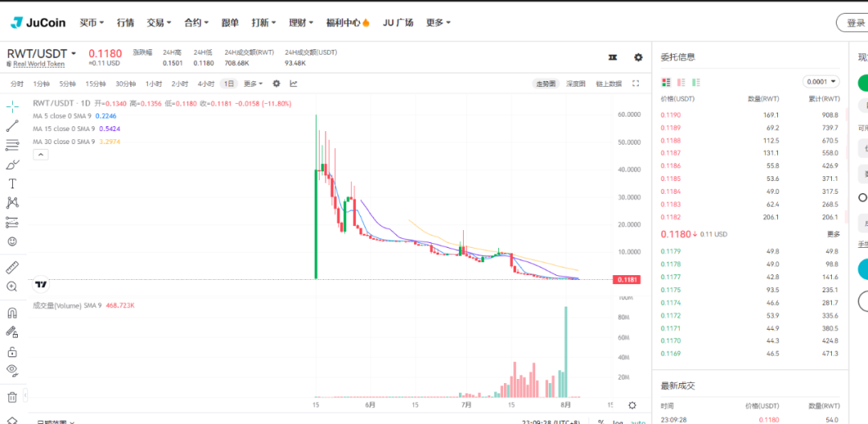This screenshot has height=424, width=868.
Task: Switch to the 深度图 chart tab
Action: click(575, 84)
